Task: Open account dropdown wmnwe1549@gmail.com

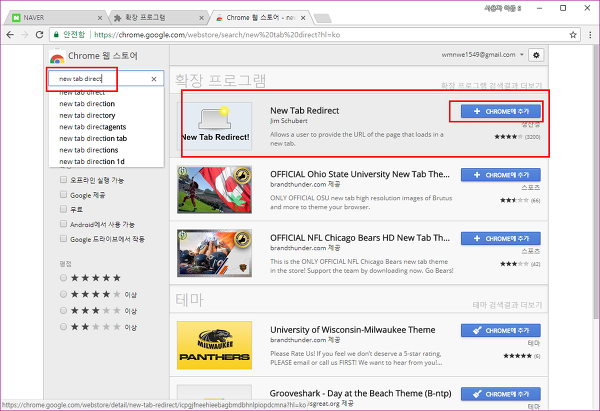Action: 483,55
